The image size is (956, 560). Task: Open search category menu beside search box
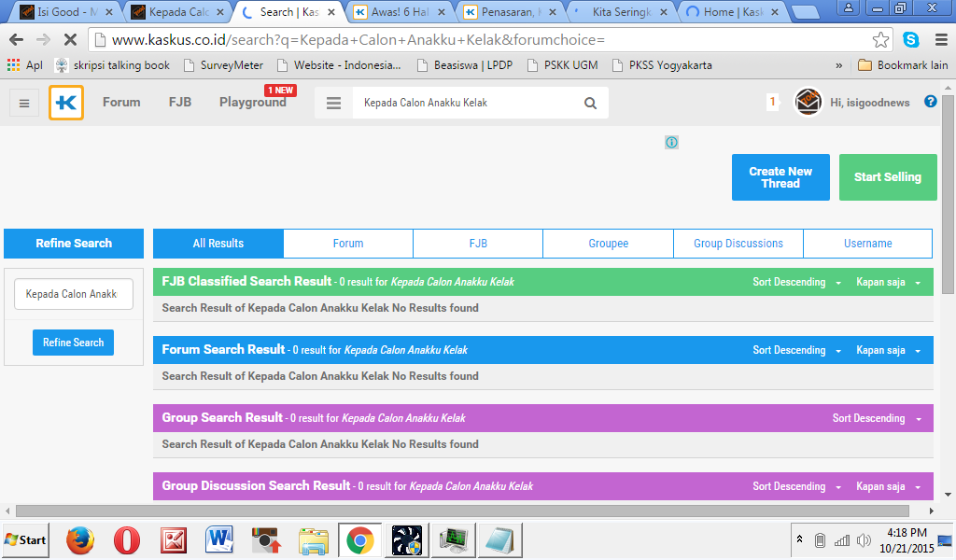point(333,103)
